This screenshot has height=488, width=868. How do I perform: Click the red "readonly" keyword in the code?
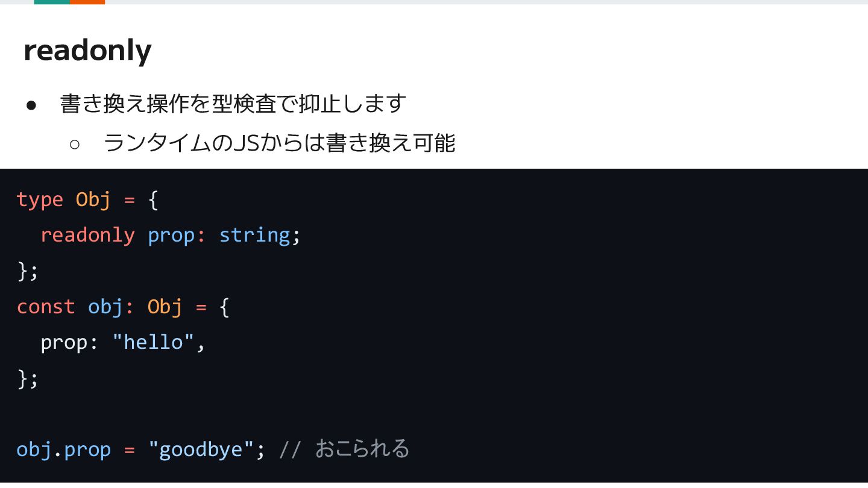pyautogui.click(x=87, y=235)
